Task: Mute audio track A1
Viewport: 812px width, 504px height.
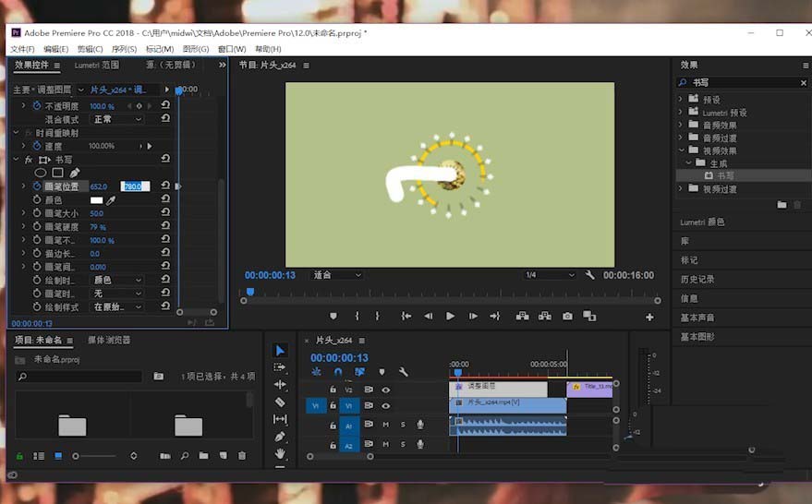Action: [386, 425]
